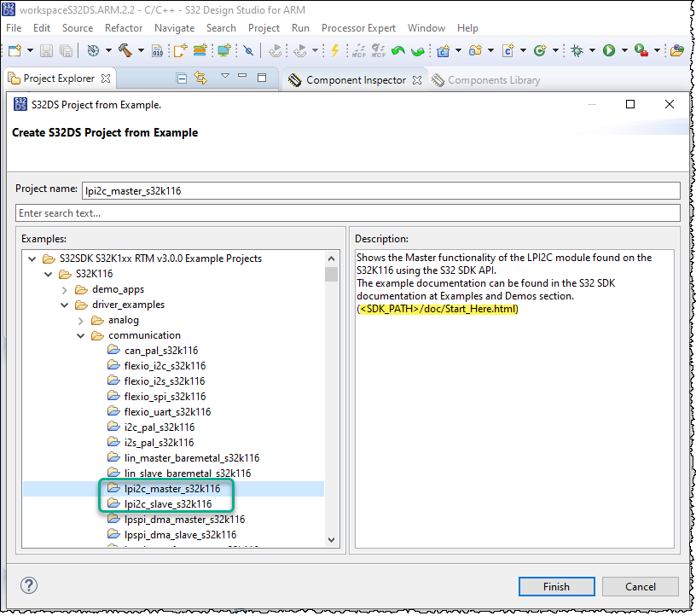
Task: Click the green New Class icon
Action: tap(540, 50)
